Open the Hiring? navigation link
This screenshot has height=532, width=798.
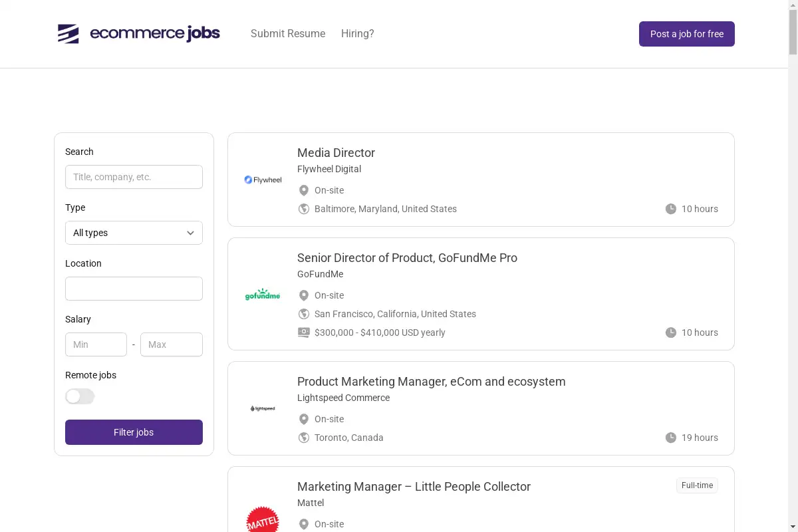click(358, 33)
